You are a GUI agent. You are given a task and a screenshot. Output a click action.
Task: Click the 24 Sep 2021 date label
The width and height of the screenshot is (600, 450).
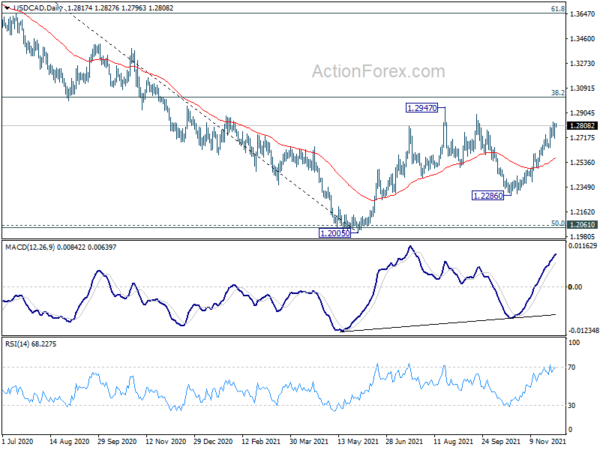pos(501,442)
